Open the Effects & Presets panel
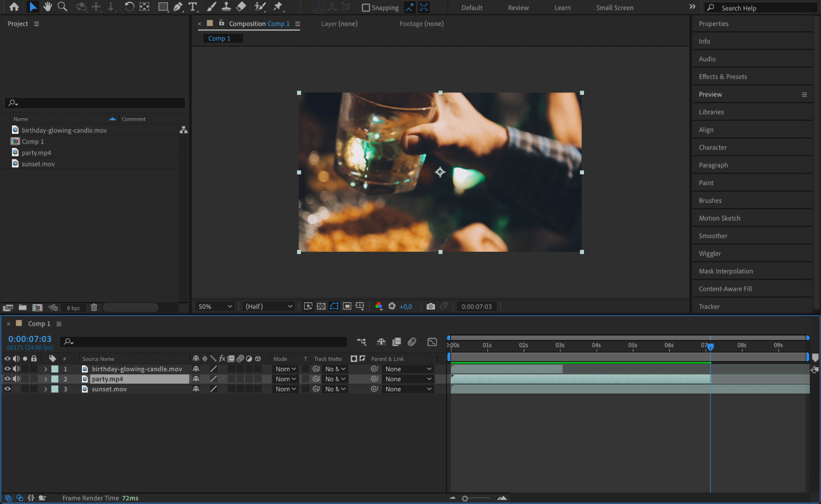Screen dimensions: 821x504 click(722, 76)
